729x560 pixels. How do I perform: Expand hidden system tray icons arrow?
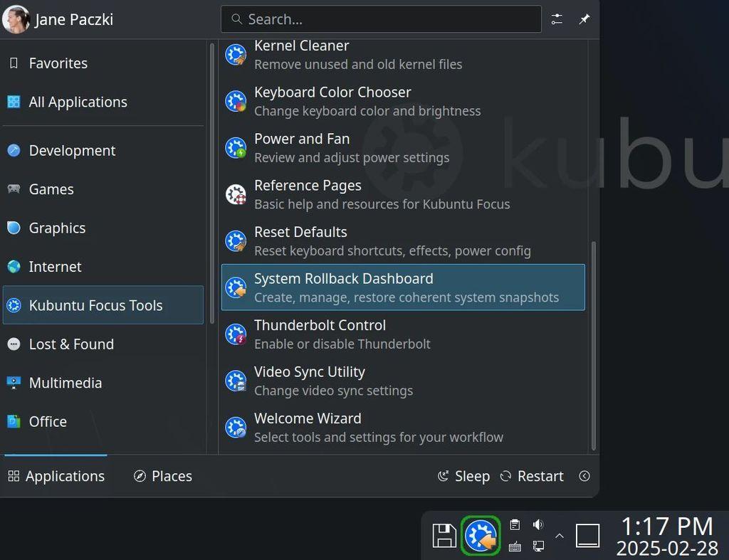(560, 536)
